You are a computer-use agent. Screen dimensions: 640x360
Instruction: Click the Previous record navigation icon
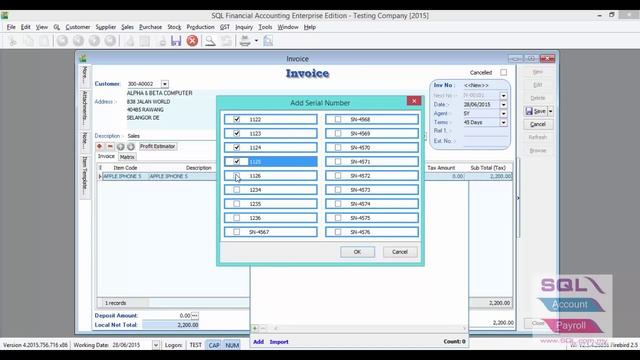78,41
